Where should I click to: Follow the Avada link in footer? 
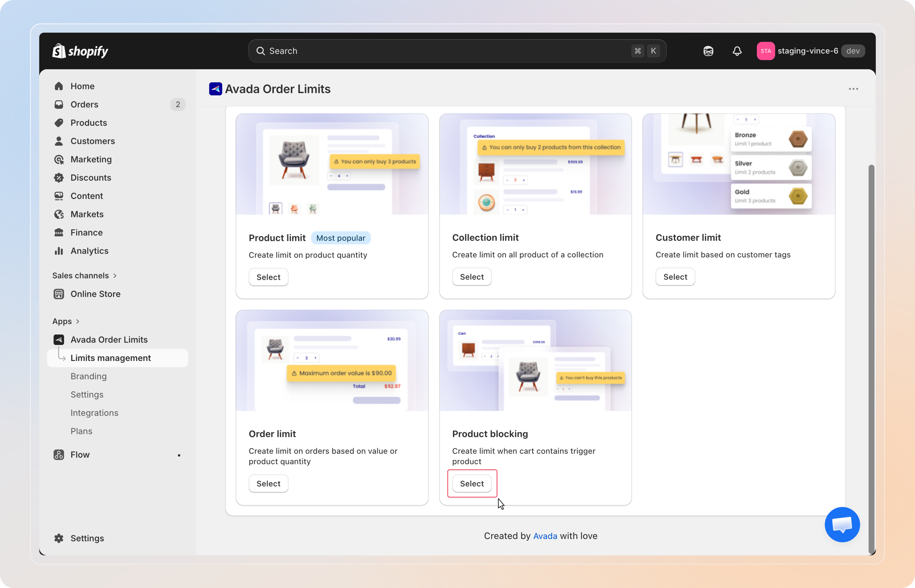[x=545, y=536]
